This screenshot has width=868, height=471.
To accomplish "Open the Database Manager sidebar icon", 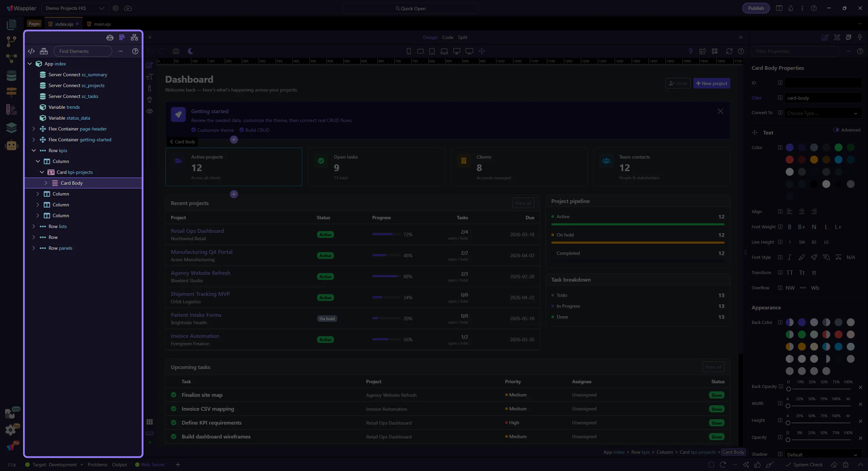I will 11,75.
